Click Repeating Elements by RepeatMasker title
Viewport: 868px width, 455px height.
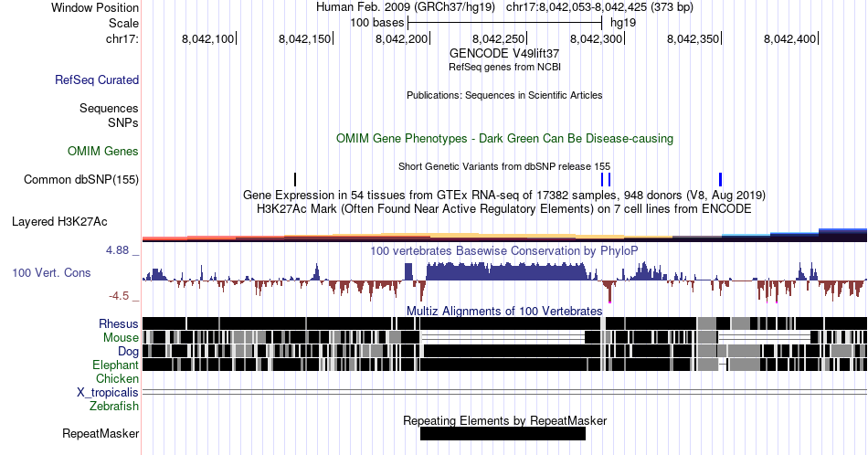tap(504, 420)
